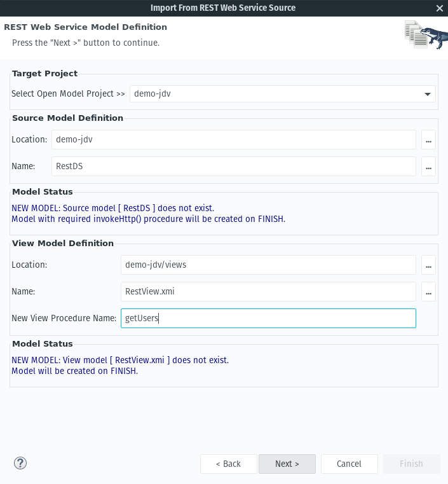Screen dimensions: 448x484
Task: Go to the previous step with Back
Action: (229, 464)
